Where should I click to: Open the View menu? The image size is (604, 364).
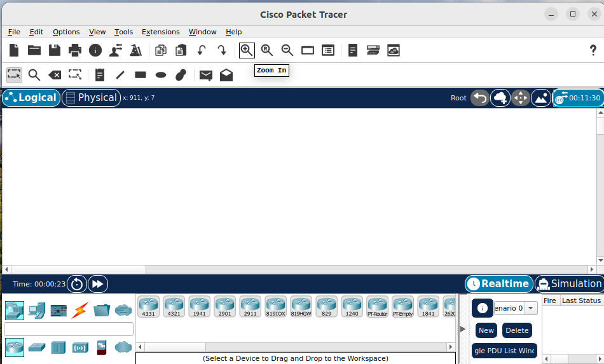coord(97,32)
